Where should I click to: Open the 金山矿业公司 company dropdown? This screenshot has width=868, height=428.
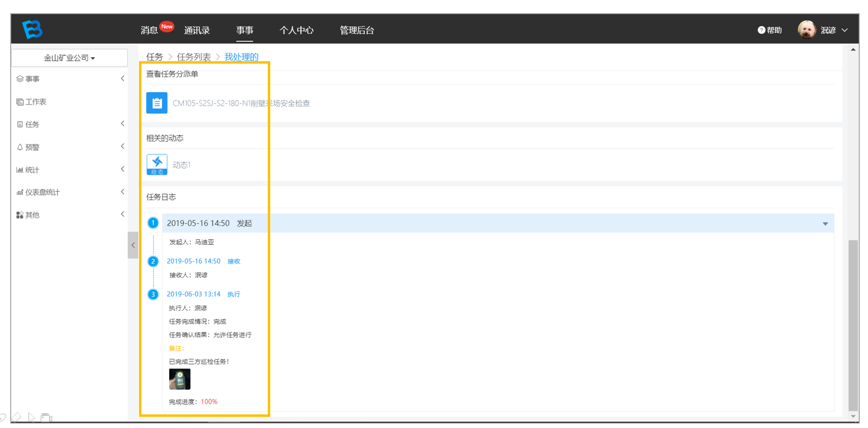tap(69, 58)
